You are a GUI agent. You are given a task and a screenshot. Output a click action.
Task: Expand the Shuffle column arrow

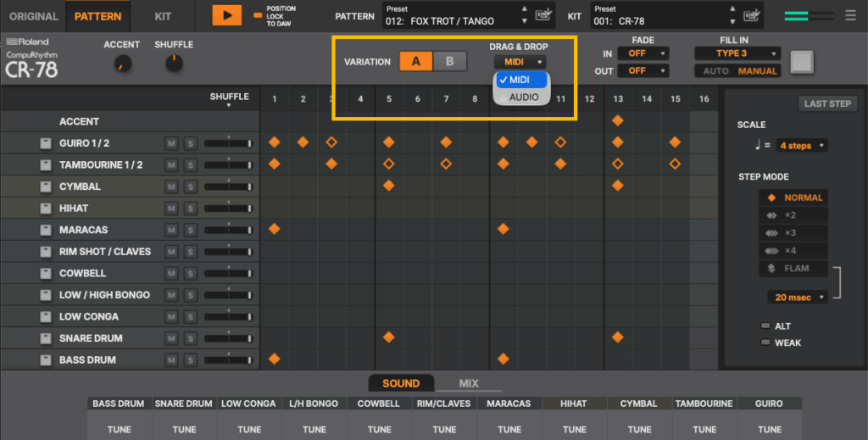229,105
